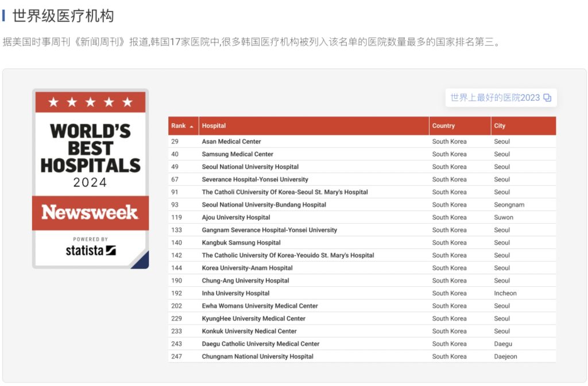Select Asan Medical Center in the table
This screenshot has height=386, width=588.
pos(231,142)
